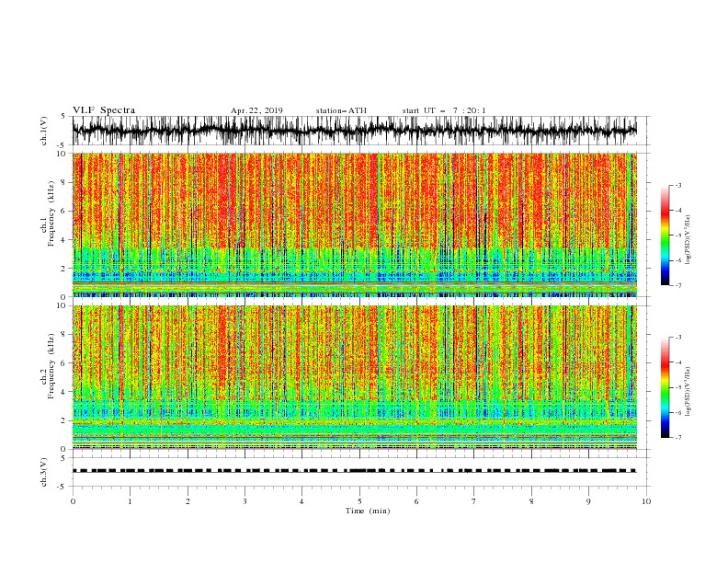The height and width of the screenshot is (563, 728).
Task: Click inside the ch.1 spectrogram panel
Action: coord(354,224)
